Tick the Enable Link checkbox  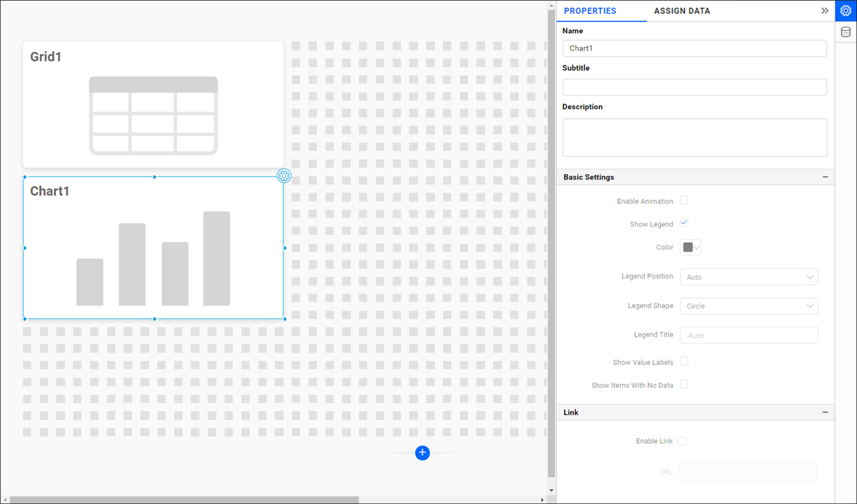(682, 441)
